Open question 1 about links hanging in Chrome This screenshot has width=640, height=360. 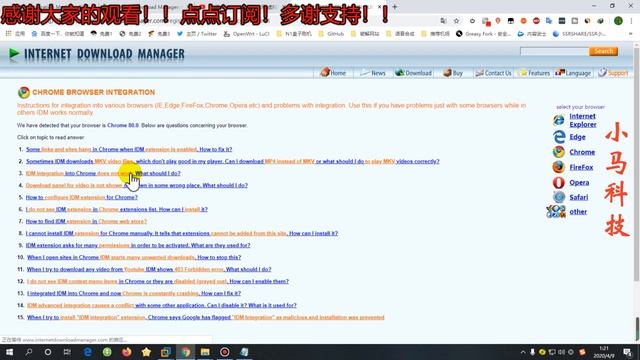coord(129,149)
